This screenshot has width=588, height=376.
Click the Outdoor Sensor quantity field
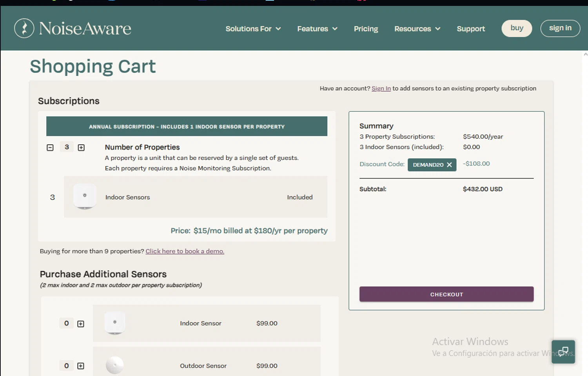66,366
